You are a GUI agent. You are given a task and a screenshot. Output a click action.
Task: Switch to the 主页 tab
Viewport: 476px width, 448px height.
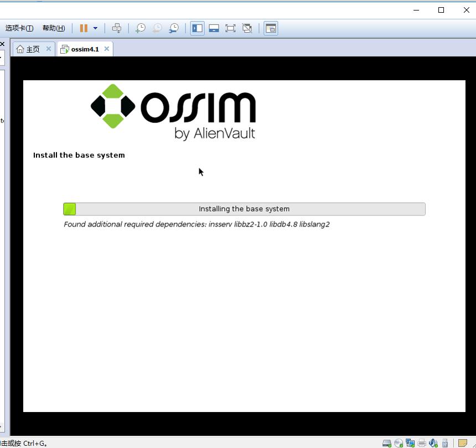point(29,49)
